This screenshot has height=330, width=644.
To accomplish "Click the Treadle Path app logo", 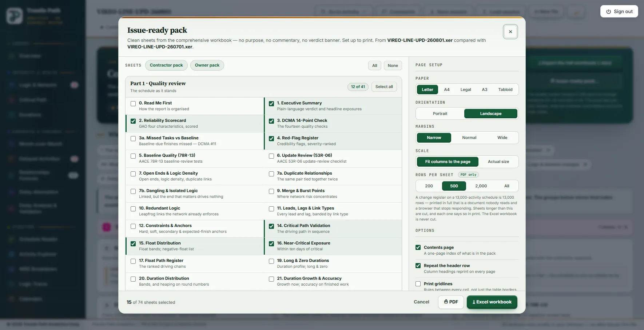I will tap(15, 16).
